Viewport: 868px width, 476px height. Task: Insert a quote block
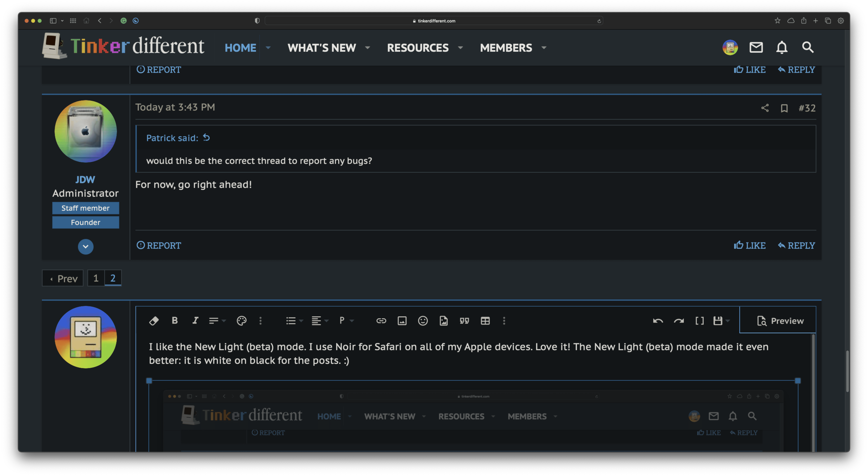(x=464, y=320)
